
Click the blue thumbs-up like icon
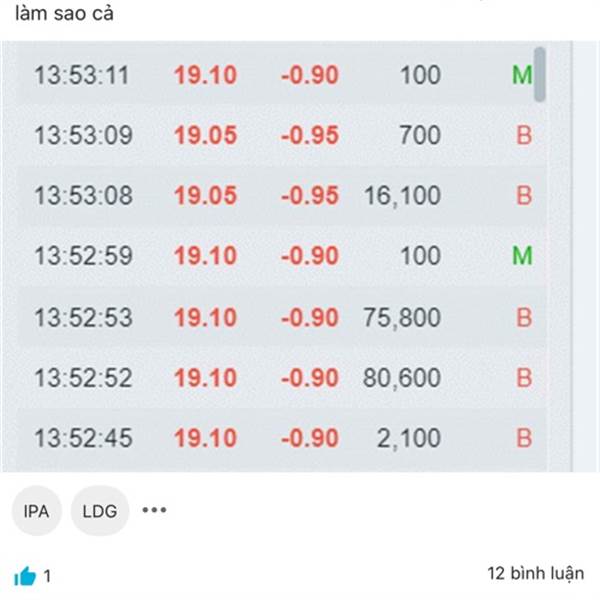click(25, 576)
